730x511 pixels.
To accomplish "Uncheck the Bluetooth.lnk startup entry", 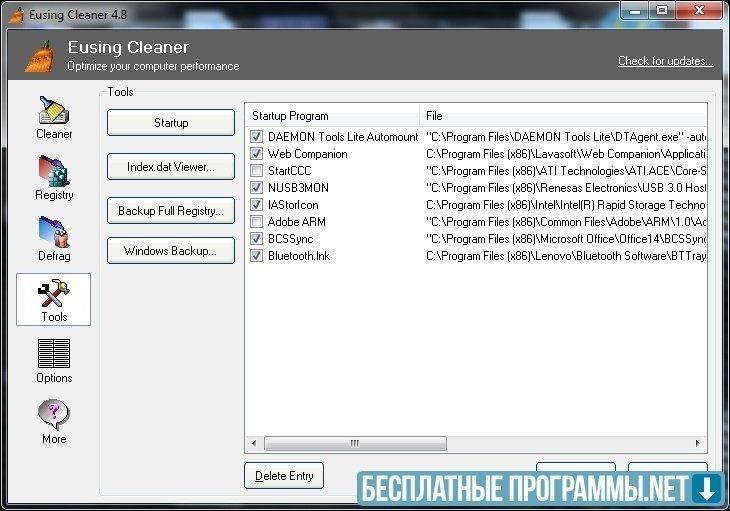I will [256, 255].
